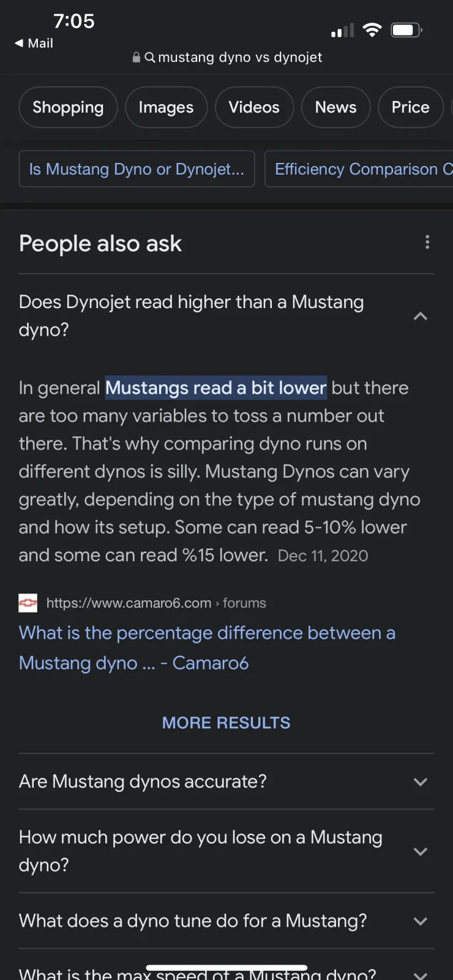This screenshot has width=453, height=980.
Task: Tap the padlock icon in address bar
Action: click(137, 58)
